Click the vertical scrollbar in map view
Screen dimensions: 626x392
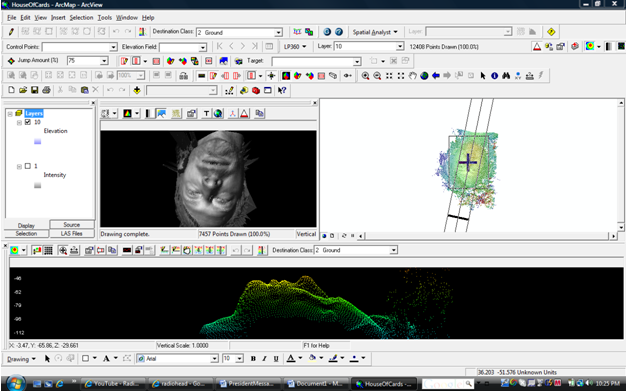(x=621, y=166)
